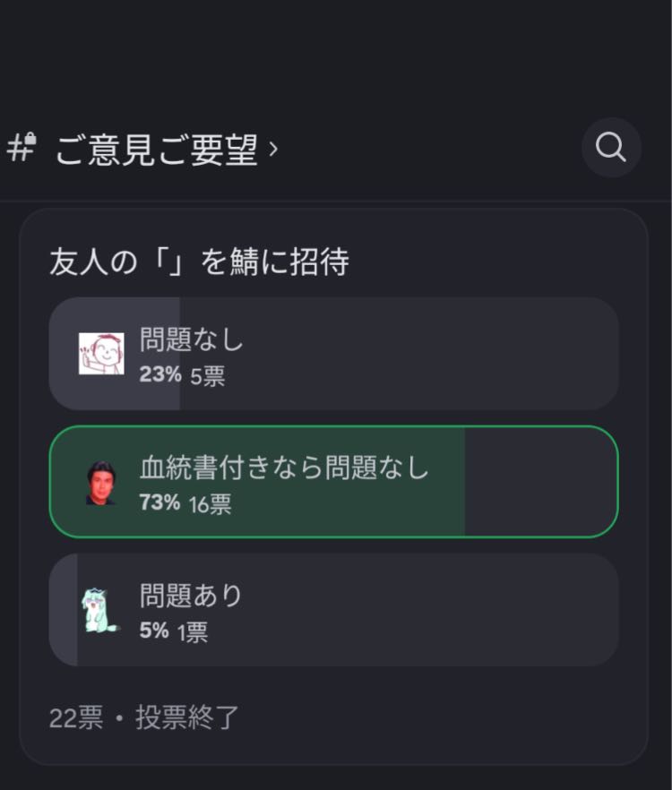Screen dimensions: 672x790
Task: Click the green-haired character emoji on 問題あり
Action: 100,610
